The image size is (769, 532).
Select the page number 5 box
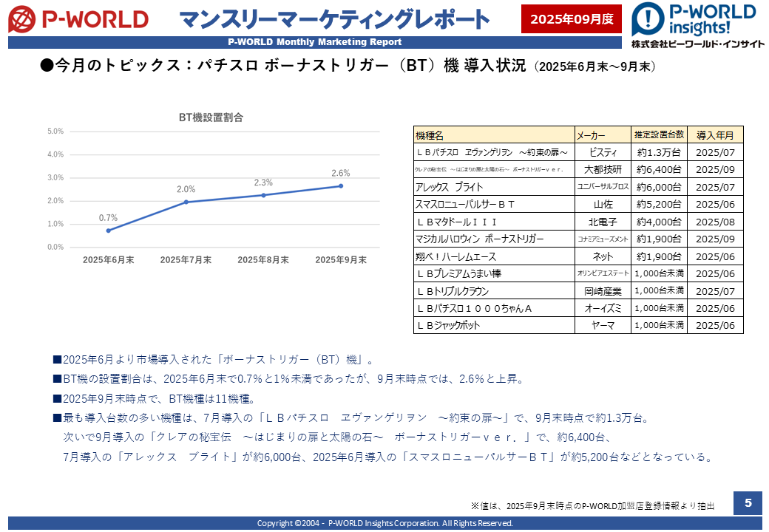[748, 503]
